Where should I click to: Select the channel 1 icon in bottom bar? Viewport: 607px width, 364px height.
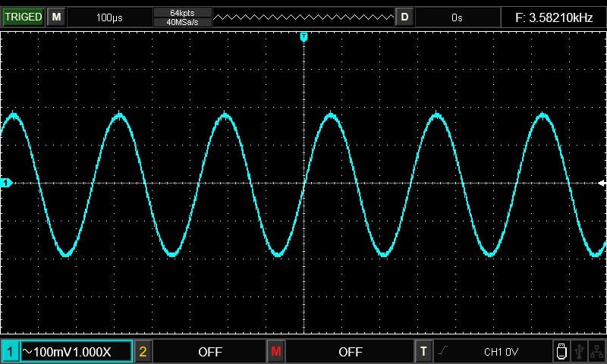(10, 352)
